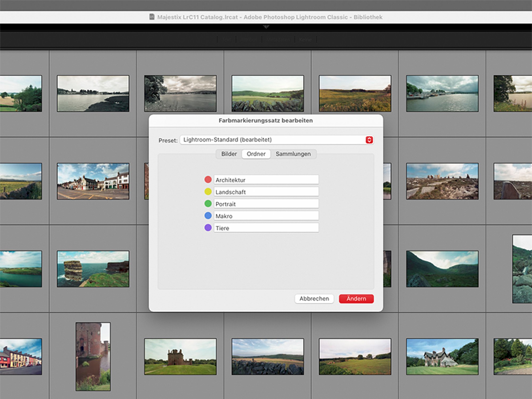532x399 pixels.
Task: Select the rocky moorland with standing stones thumbnail
Action: tap(442, 181)
